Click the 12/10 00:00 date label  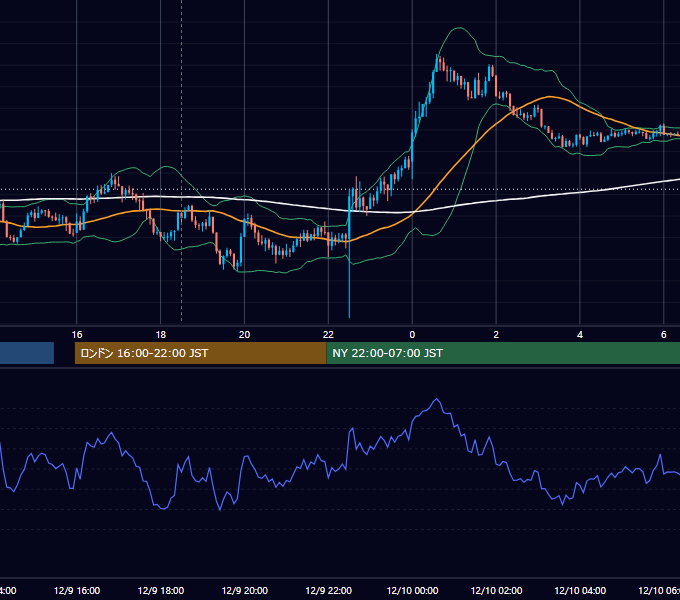[412, 590]
